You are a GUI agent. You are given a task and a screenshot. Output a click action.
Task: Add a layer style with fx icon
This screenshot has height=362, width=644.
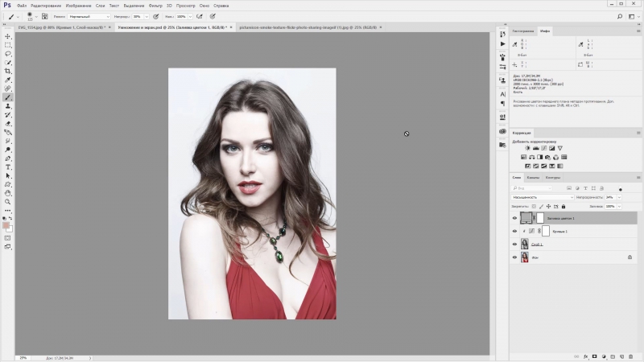click(x=584, y=356)
